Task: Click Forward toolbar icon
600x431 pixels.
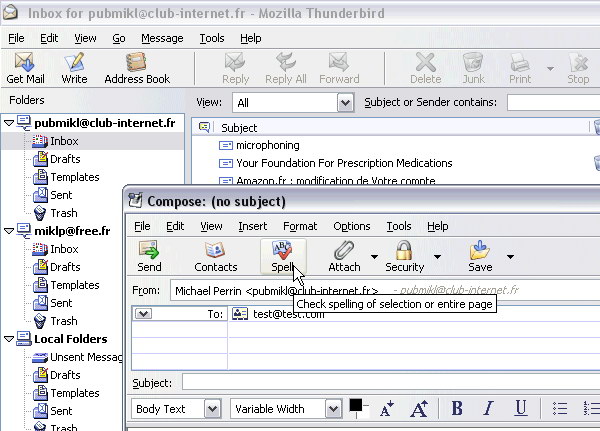Action: click(x=339, y=68)
